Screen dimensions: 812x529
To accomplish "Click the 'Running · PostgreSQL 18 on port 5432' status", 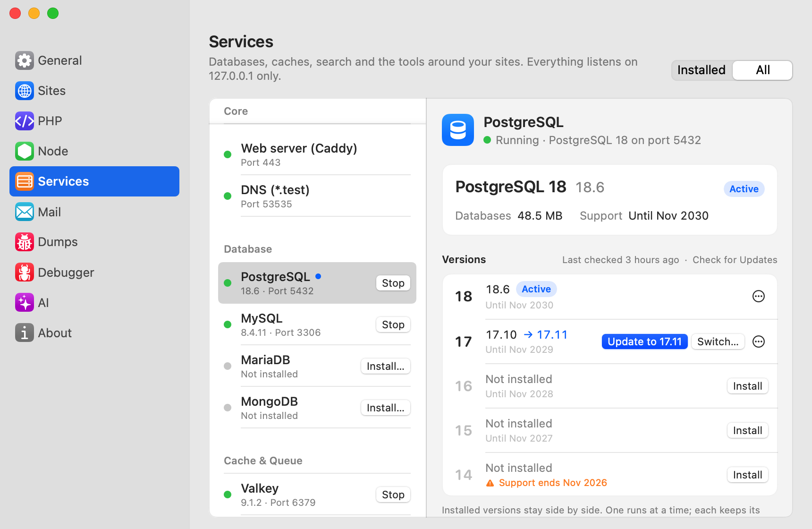I will 598,140.
